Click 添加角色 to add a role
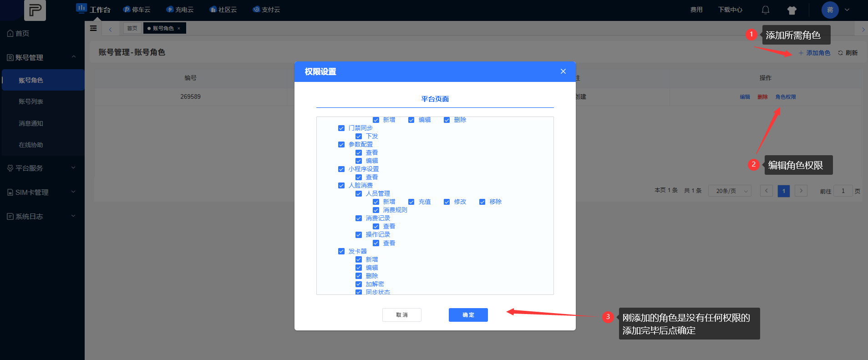Viewport: 868px width, 360px height. click(814, 53)
